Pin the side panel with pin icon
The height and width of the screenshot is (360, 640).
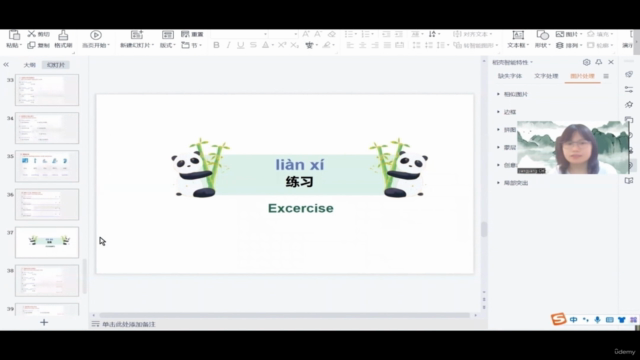[x=599, y=62]
